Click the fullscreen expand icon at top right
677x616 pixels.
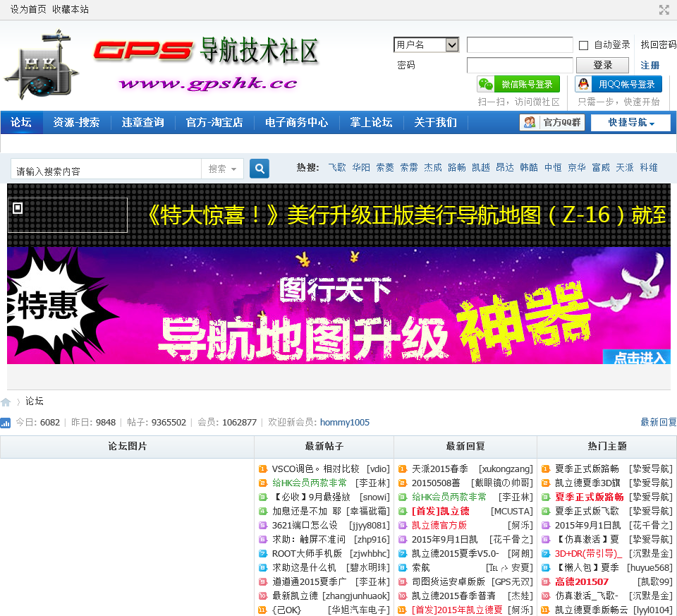click(664, 9)
